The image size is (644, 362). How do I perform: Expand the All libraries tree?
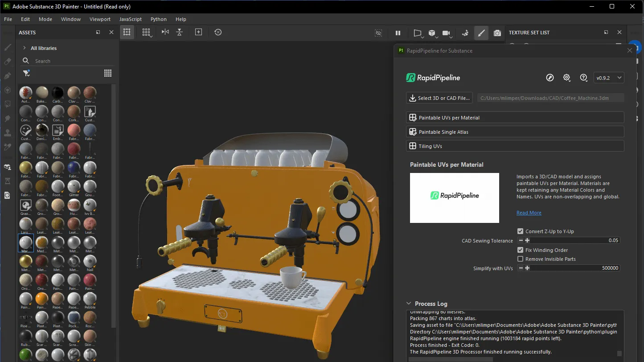(24, 48)
